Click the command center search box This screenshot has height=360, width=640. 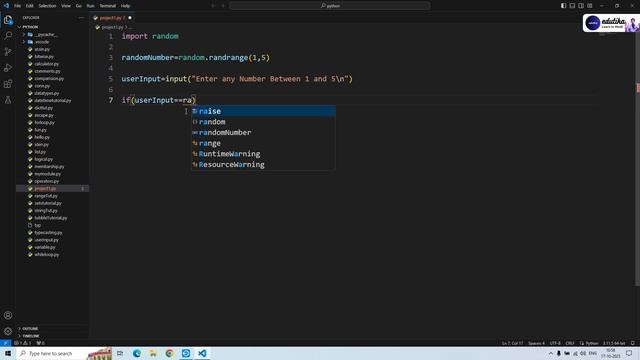329,6
